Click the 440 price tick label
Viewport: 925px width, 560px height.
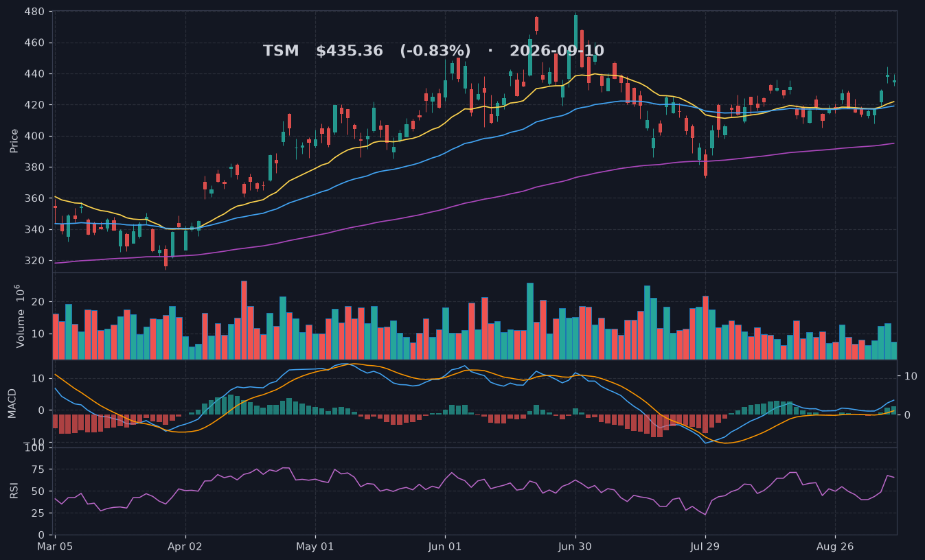point(36,74)
